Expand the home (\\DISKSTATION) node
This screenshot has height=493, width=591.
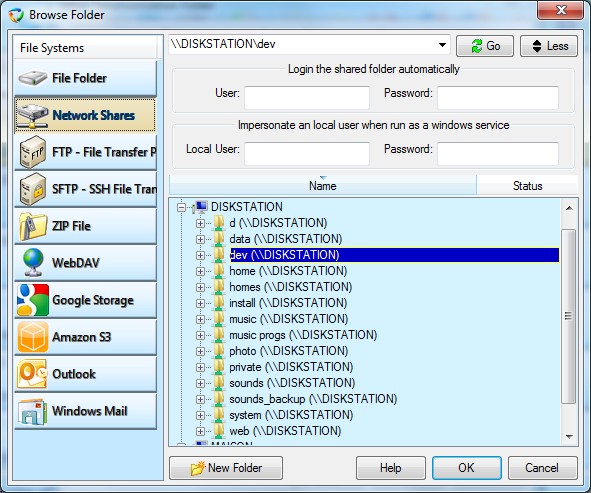pos(200,271)
